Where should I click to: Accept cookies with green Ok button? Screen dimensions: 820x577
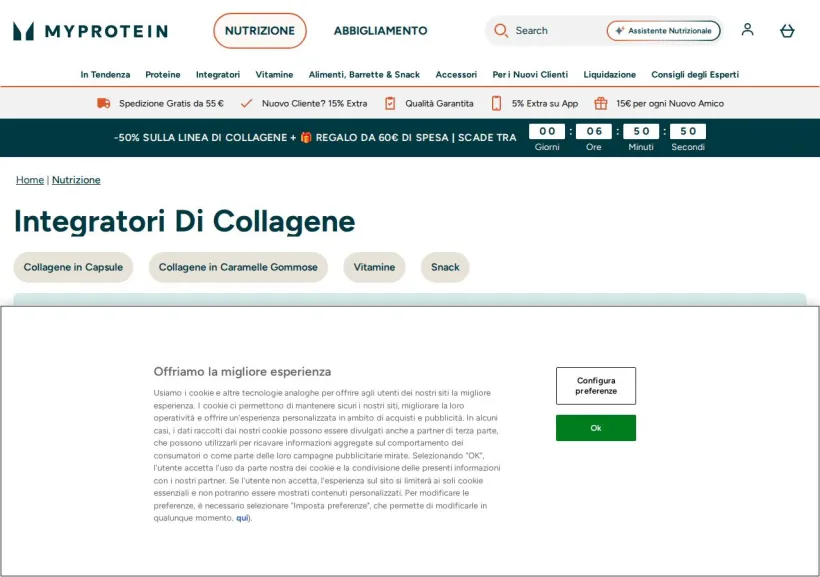point(596,428)
